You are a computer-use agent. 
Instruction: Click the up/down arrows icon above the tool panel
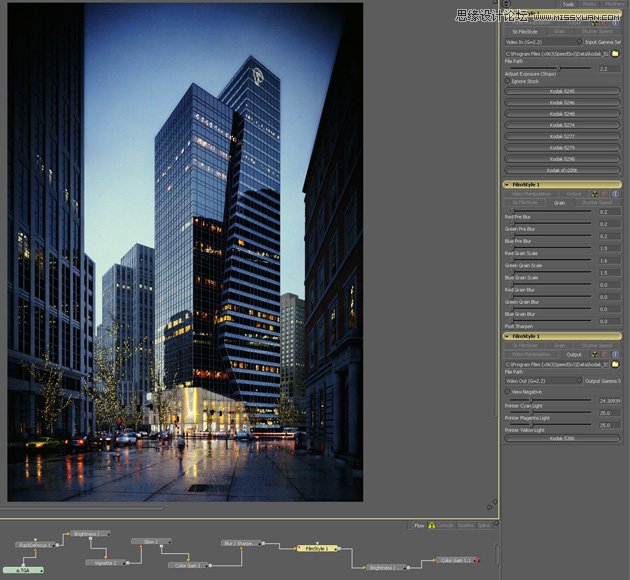507,4
